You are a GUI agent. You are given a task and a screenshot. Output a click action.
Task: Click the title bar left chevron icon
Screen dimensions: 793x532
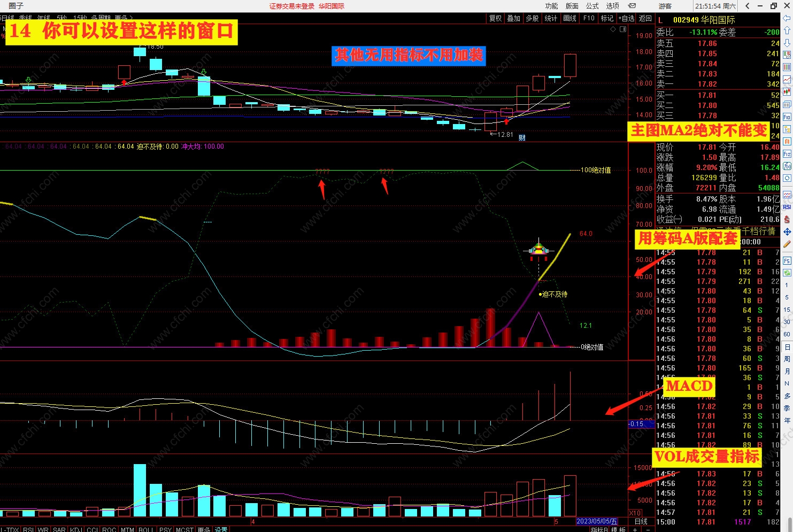747,6
